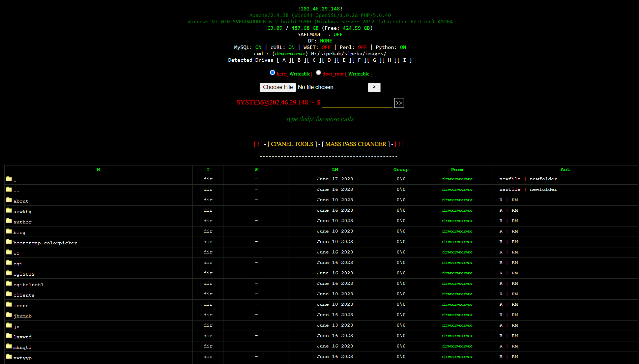The width and height of the screenshot is (639, 364).
Task: Open the 'blog' directory link
Action: (20, 233)
